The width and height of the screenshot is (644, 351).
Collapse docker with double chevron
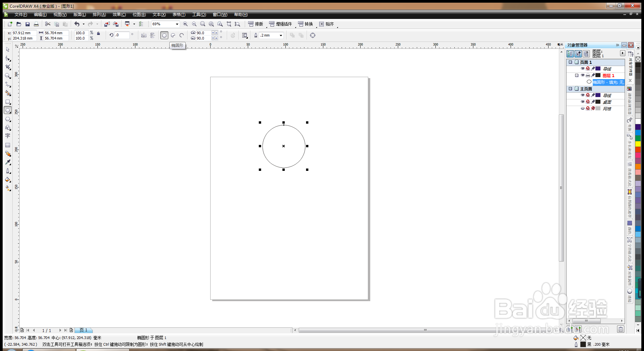(x=617, y=45)
